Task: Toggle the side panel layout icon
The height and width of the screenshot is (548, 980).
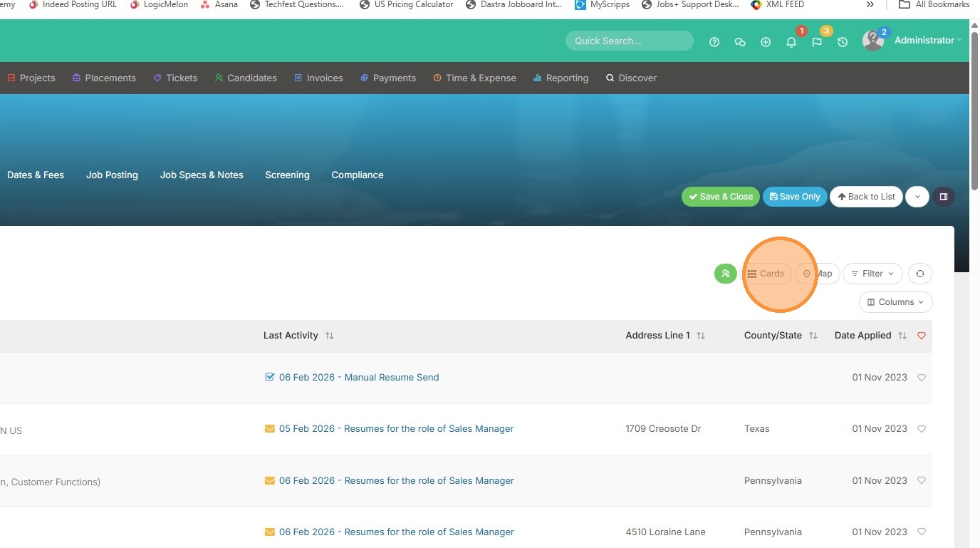Action: [944, 197]
